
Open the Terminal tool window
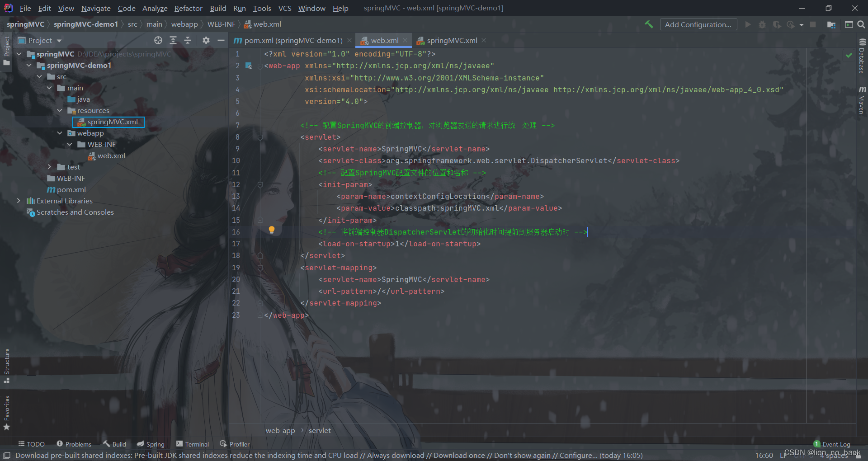[193, 444]
